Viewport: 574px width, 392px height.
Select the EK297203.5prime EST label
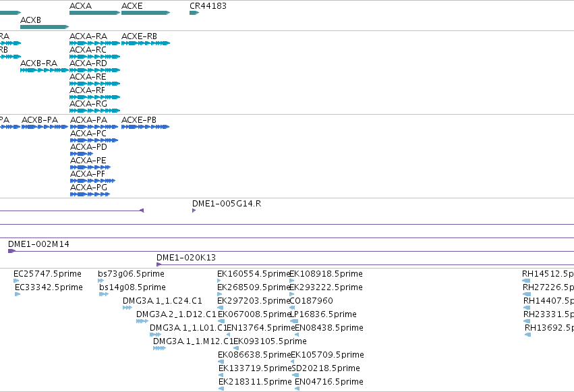254,301
